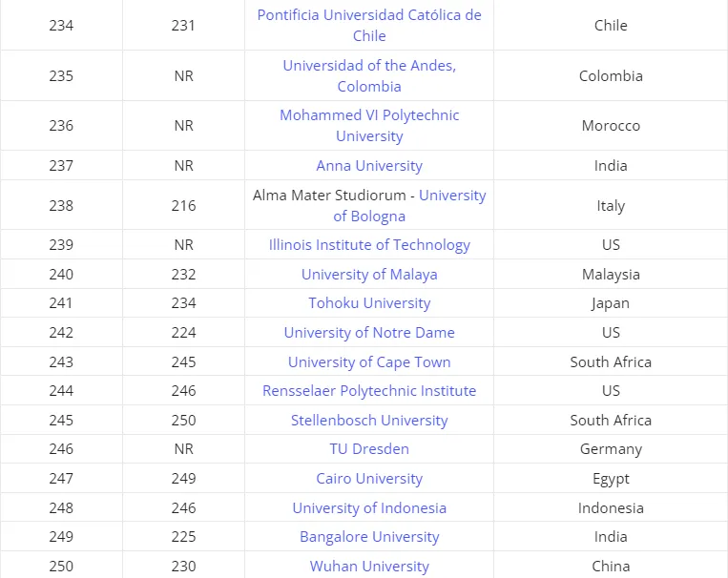Open the University of Malaya link
Image resolution: width=728 pixels, height=578 pixels.
tap(369, 275)
